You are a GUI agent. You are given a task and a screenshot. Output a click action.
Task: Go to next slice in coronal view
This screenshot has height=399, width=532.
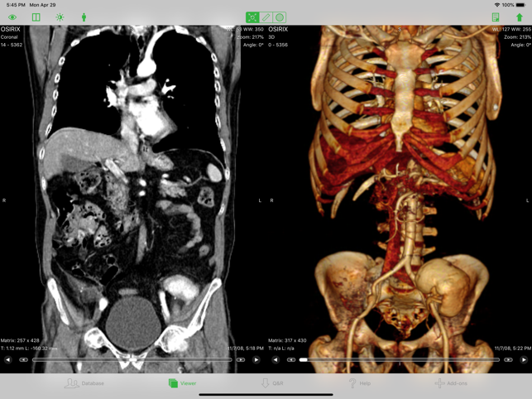click(256, 360)
